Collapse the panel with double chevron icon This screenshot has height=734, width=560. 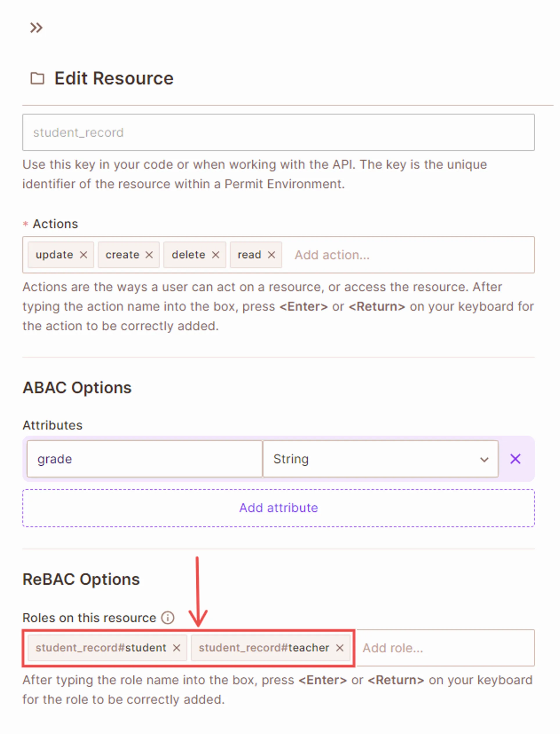pyautogui.click(x=36, y=28)
